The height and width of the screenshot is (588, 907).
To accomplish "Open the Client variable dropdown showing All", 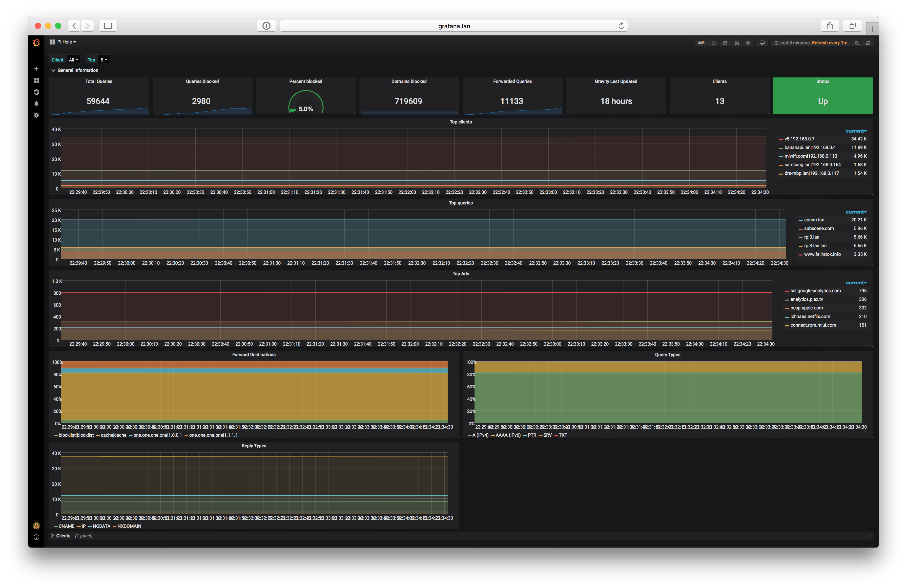I will [x=73, y=60].
